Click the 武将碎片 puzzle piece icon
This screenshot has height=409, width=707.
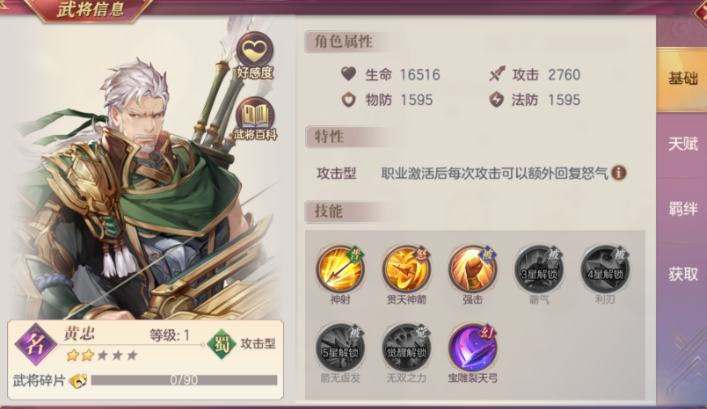coord(78,381)
